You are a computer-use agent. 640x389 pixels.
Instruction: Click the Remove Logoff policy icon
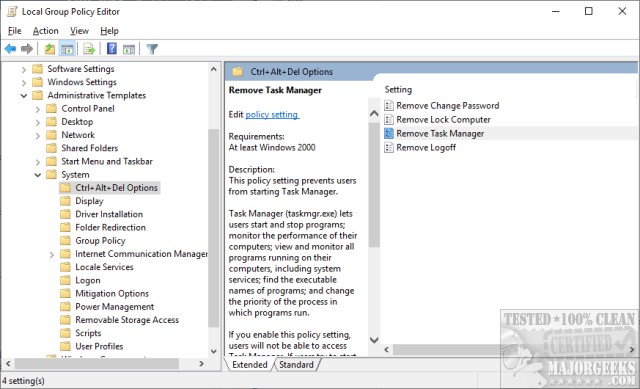[x=389, y=147]
